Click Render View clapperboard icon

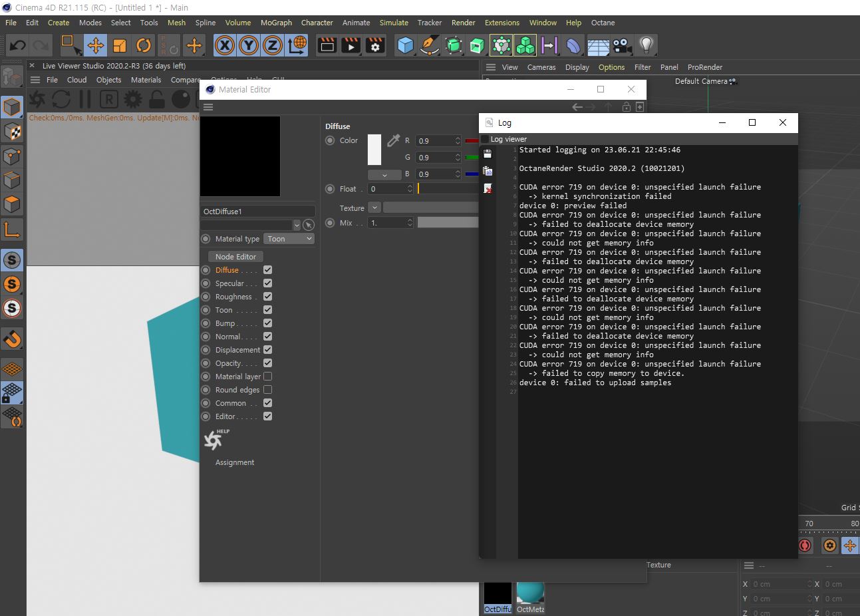[x=327, y=45]
